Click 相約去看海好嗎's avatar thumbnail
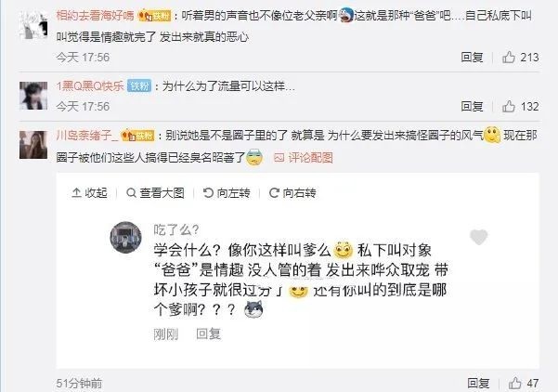Image resolution: width=558 pixels, height=392 pixels. pyautogui.click(x=33, y=24)
